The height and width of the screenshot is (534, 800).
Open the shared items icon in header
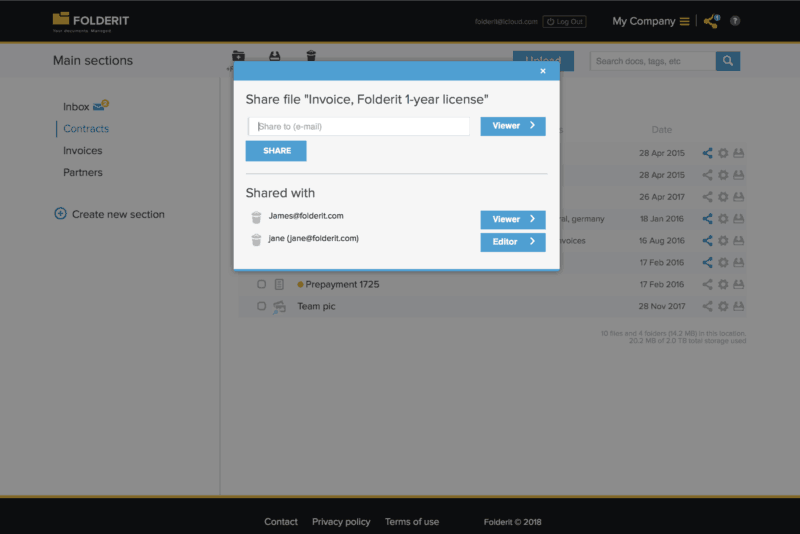(711, 21)
